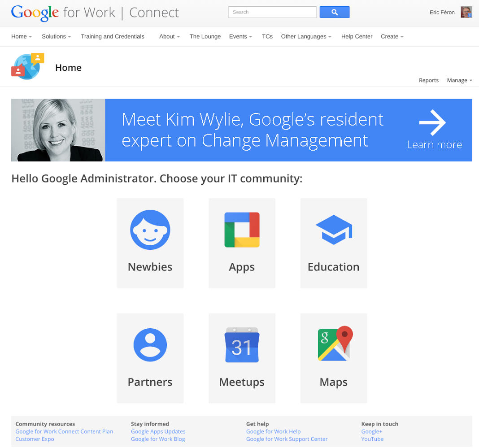Click the Apps tile label

click(242, 268)
